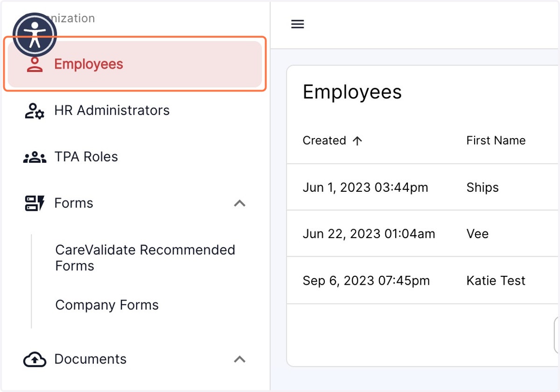Collapse the Forms section chevron
Viewport: 560px width, 392px height.
click(x=239, y=203)
